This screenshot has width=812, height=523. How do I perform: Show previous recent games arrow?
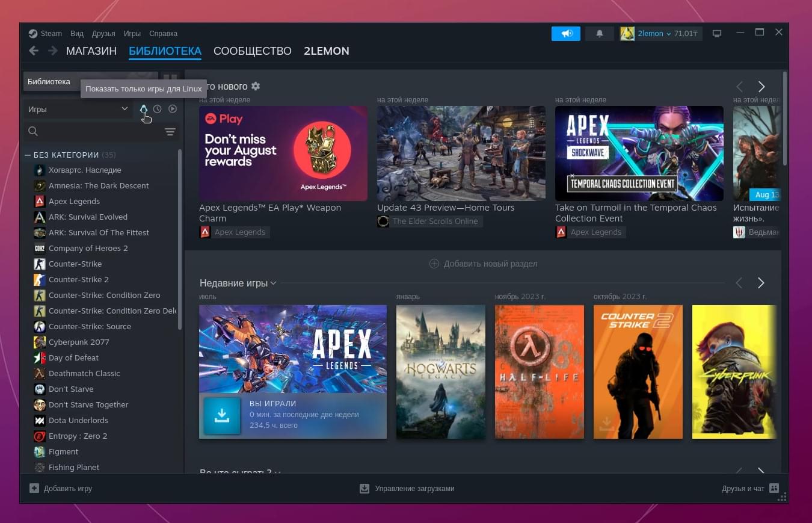(739, 283)
